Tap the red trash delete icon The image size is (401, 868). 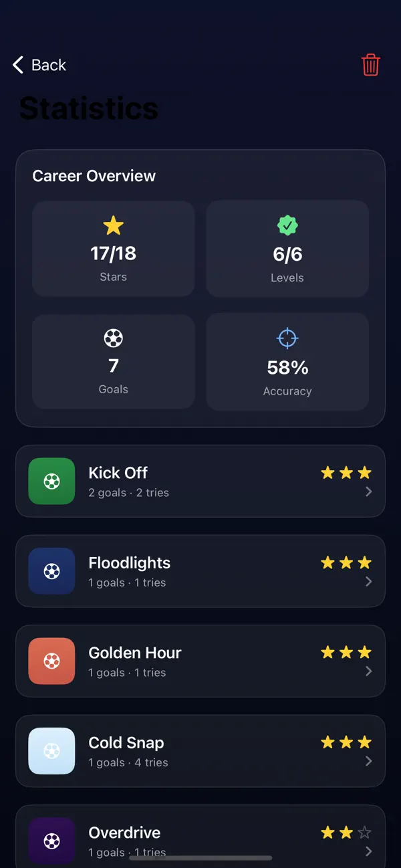pyautogui.click(x=371, y=65)
